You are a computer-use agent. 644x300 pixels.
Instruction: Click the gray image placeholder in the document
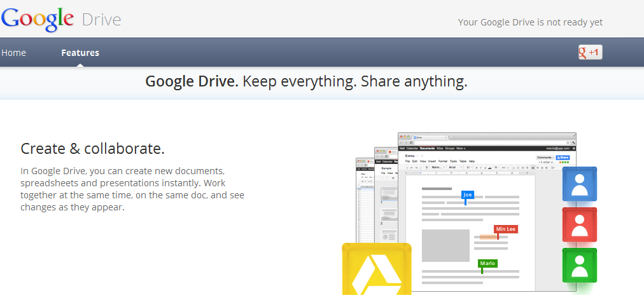pos(445,245)
